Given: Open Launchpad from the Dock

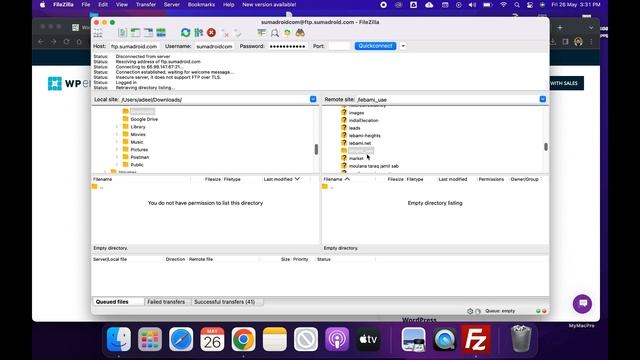Looking at the screenshot, I should [x=150, y=339].
